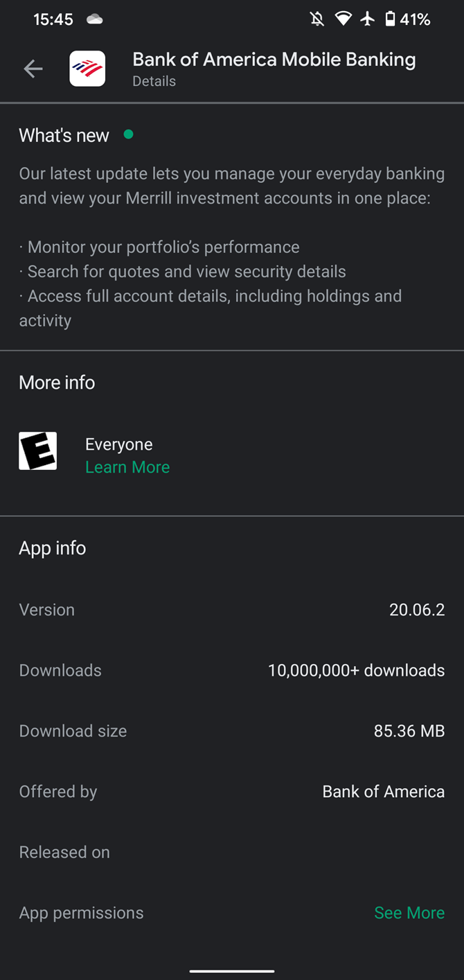Tap the Download size 85.36 MB value

click(x=409, y=730)
